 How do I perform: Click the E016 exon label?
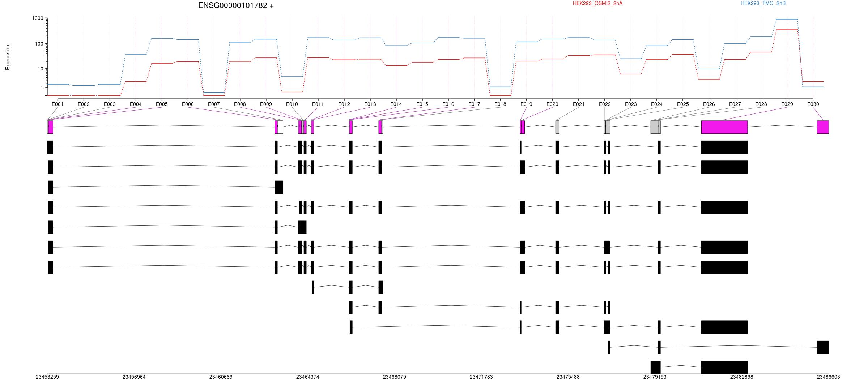[x=448, y=104]
